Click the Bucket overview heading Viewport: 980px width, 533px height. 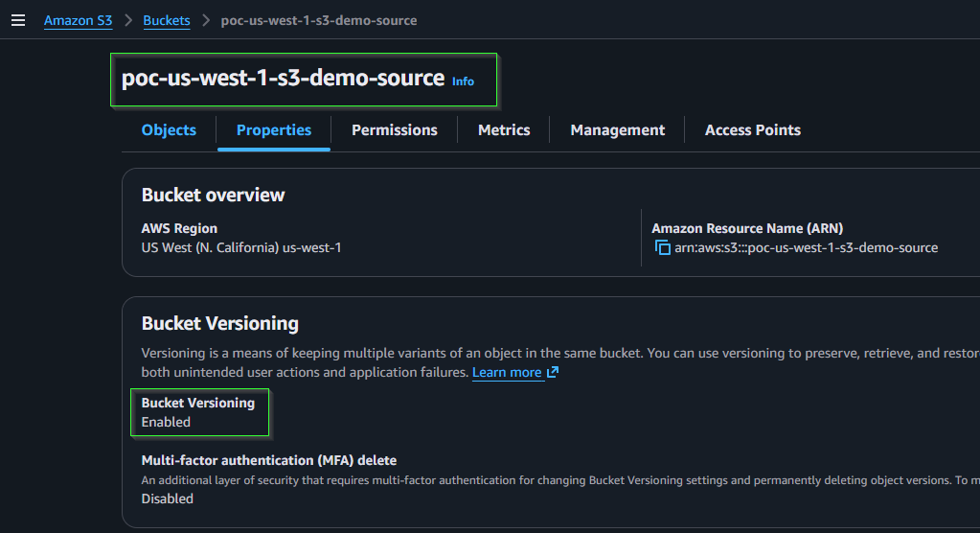coord(213,196)
